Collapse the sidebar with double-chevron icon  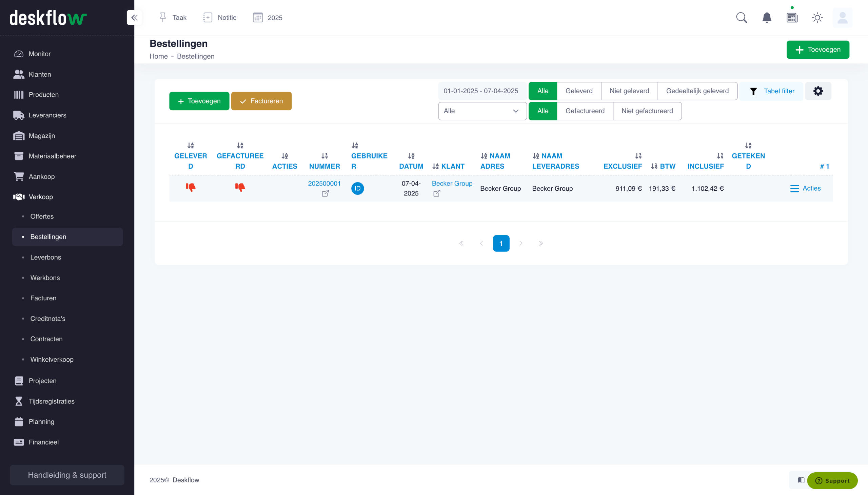click(134, 17)
